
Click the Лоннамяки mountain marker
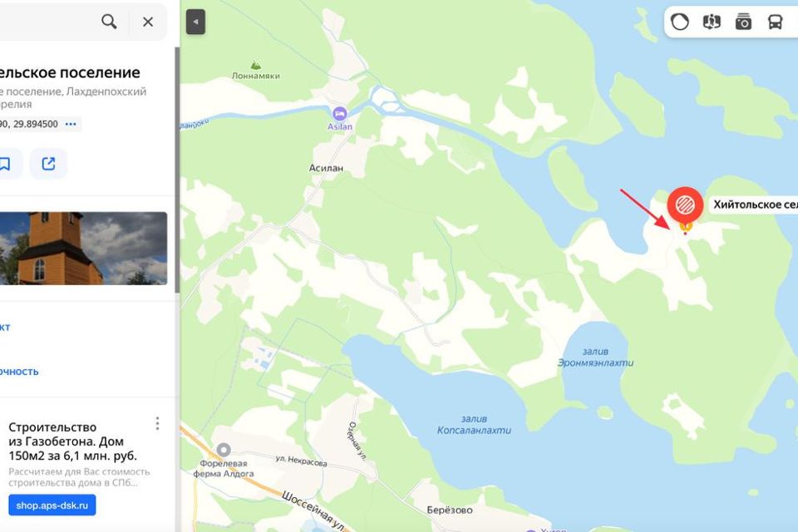pyautogui.click(x=255, y=65)
